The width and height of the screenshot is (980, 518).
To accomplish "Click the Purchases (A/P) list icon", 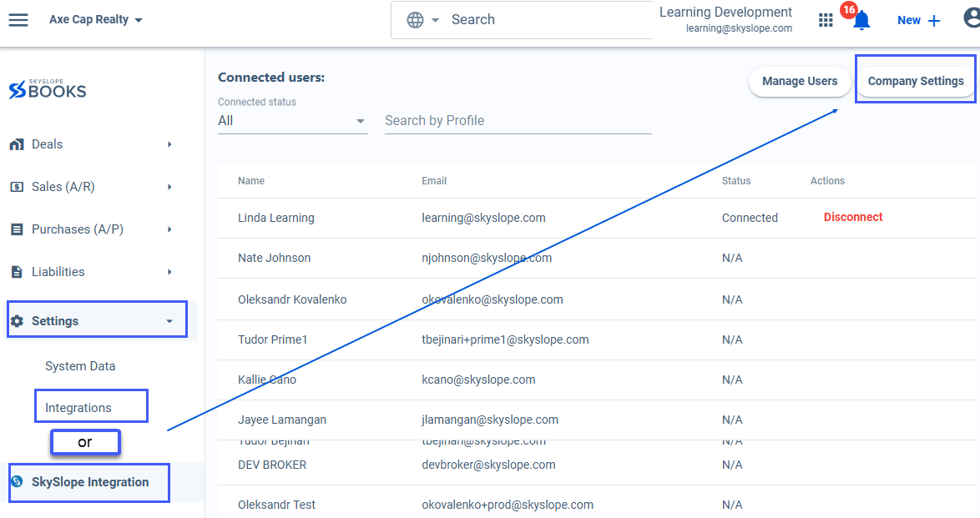I will pyautogui.click(x=17, y=229).
